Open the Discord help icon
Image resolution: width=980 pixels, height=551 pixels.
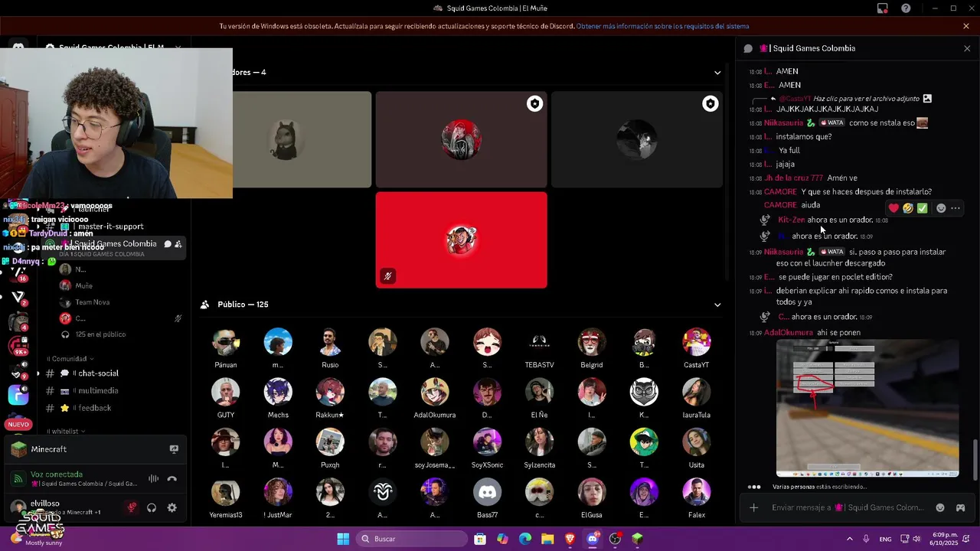906,8
